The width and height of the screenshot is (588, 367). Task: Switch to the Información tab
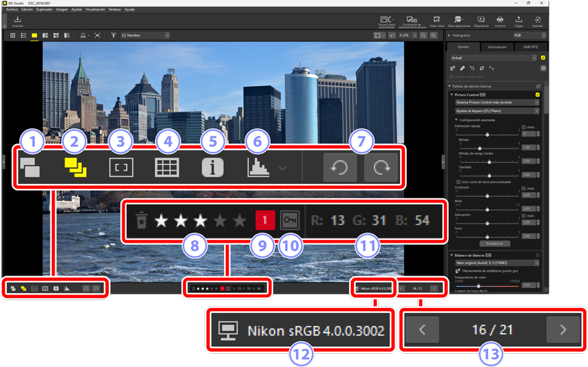497,47
